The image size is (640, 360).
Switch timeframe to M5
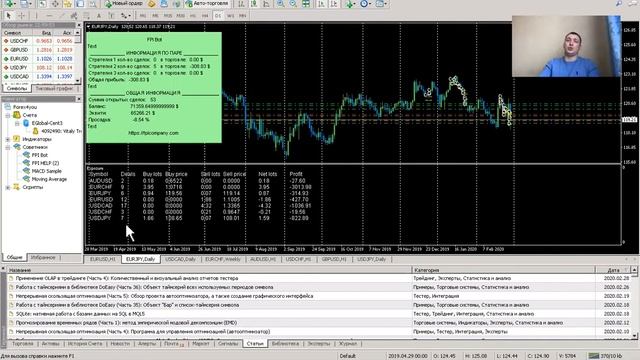pos(155,16)
